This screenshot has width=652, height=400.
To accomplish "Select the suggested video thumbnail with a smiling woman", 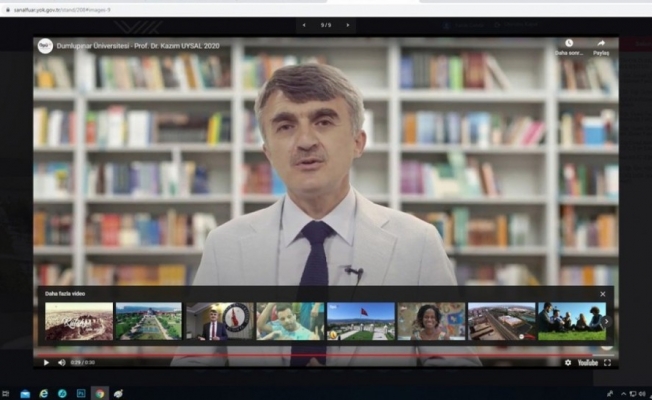I will click(430, 321).
